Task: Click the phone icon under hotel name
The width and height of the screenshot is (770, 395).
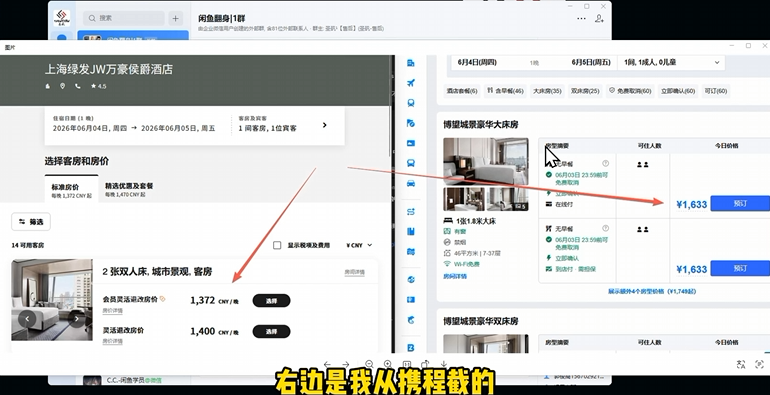Action: 78,86
